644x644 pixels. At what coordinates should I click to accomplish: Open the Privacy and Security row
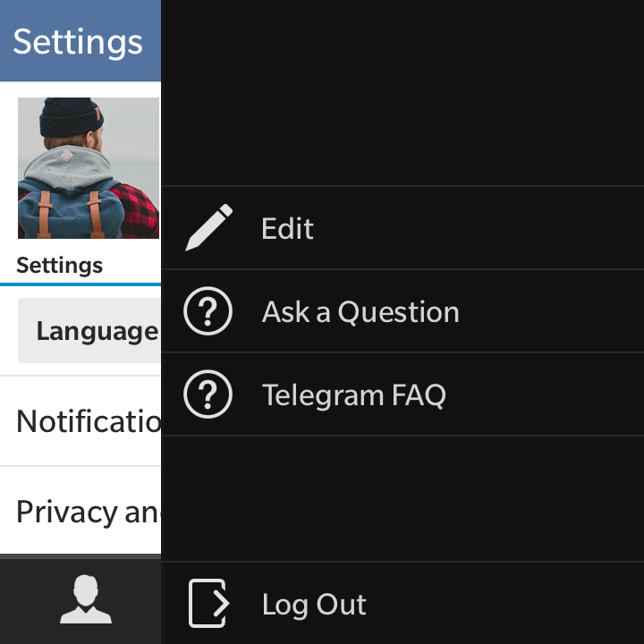86,512
